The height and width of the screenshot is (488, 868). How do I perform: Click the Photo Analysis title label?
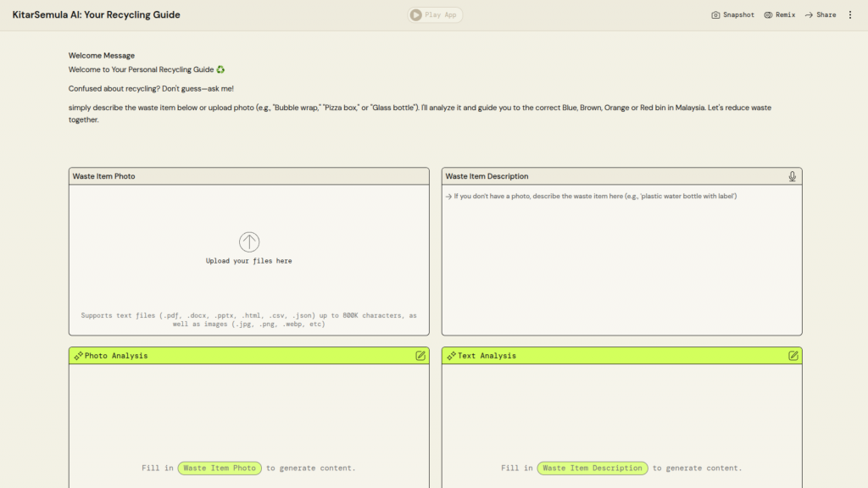click(116, 356)
